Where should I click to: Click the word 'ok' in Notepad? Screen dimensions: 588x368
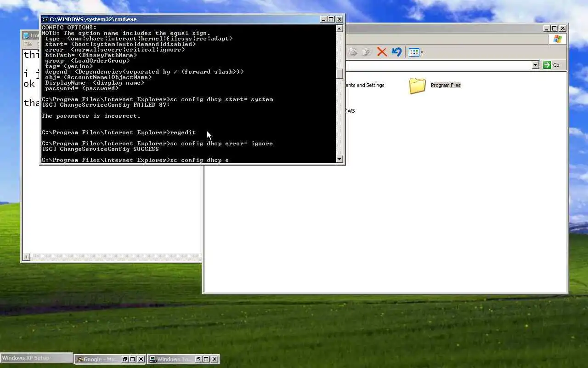tap(29, 84)
